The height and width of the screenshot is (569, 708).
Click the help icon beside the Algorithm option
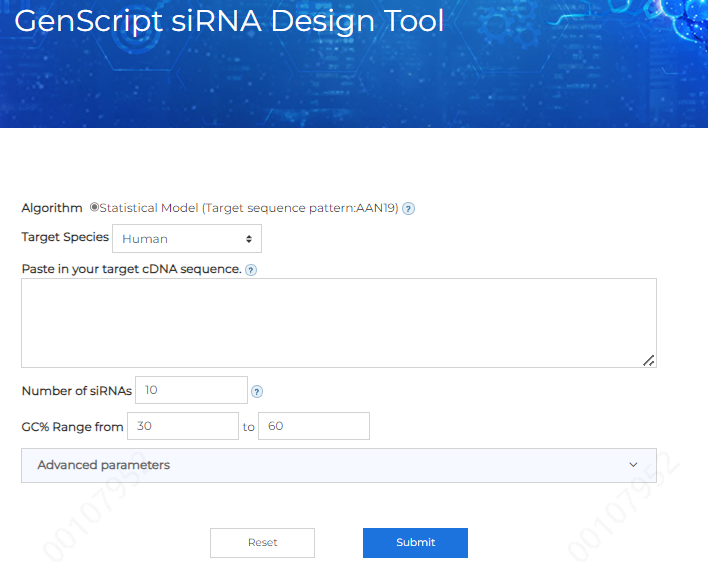pos(408,209)
